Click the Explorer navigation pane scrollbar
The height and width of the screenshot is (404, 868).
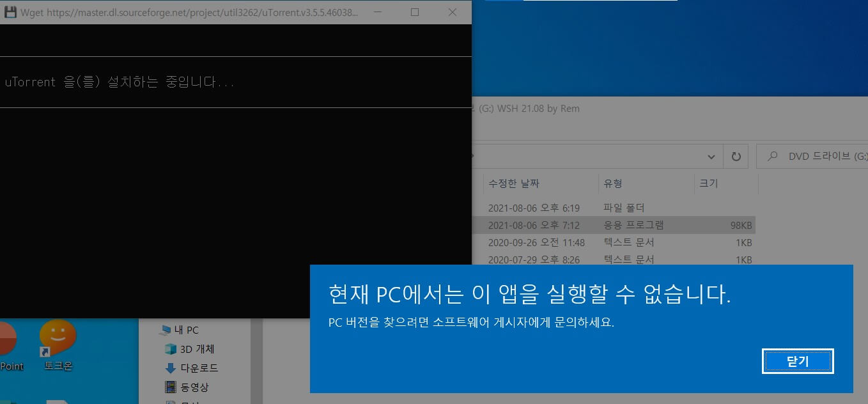coord(256,361)
